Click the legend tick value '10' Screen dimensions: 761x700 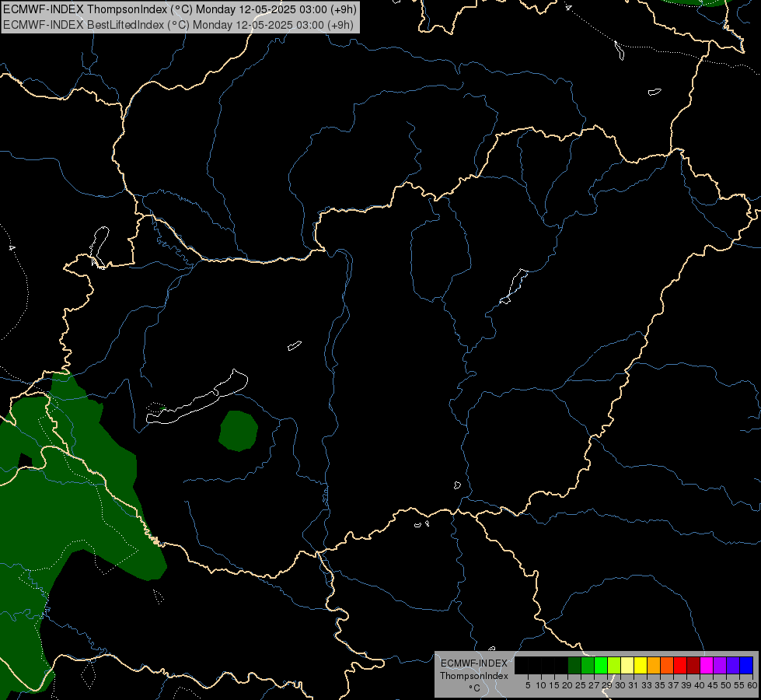pyautogui.click(x=541, y=685)
